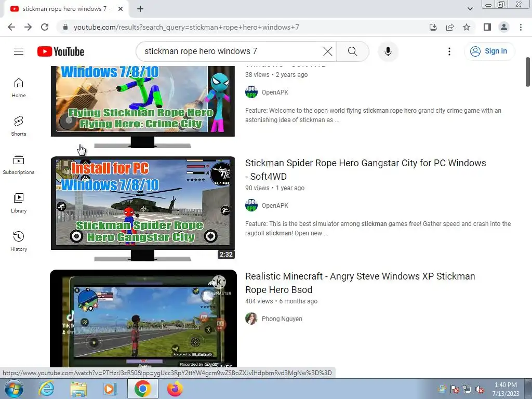Viewport: 532px width, 399px height.
Task: Open the Phong Nguyen channel link
Action: pos(282,319)
